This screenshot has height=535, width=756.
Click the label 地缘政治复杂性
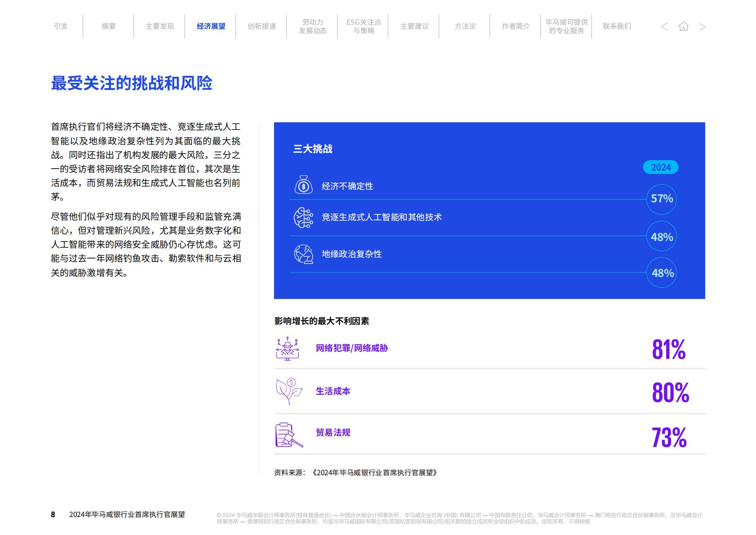(352, 254)
